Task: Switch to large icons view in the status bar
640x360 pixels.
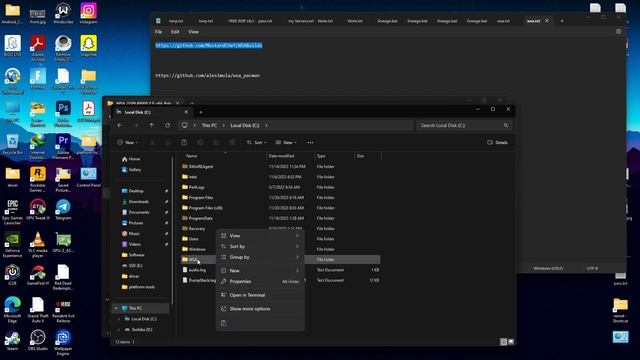Action: coord(511,342)
